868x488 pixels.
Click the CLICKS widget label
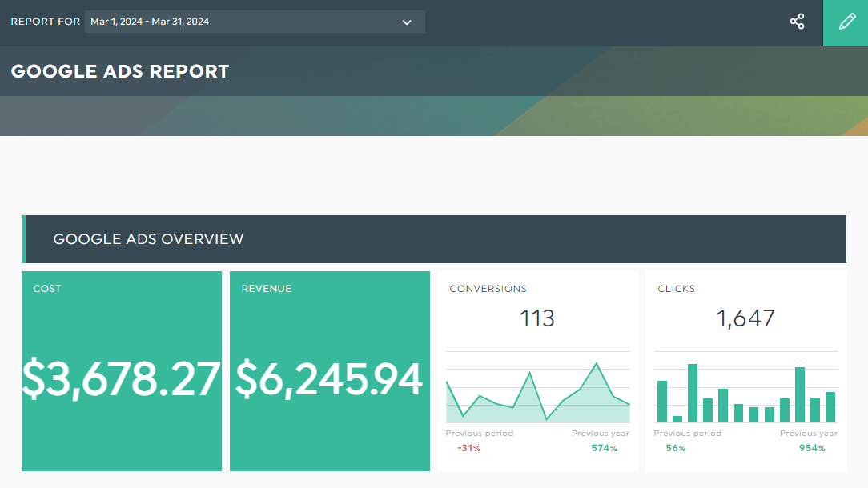coord(676,289)
